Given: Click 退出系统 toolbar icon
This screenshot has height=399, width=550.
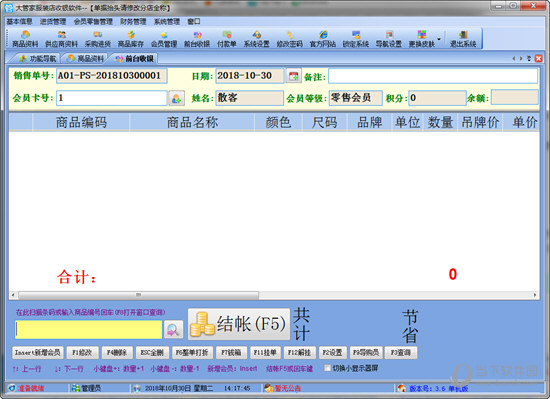Looking at the screenshot, I should click(463, 39).
